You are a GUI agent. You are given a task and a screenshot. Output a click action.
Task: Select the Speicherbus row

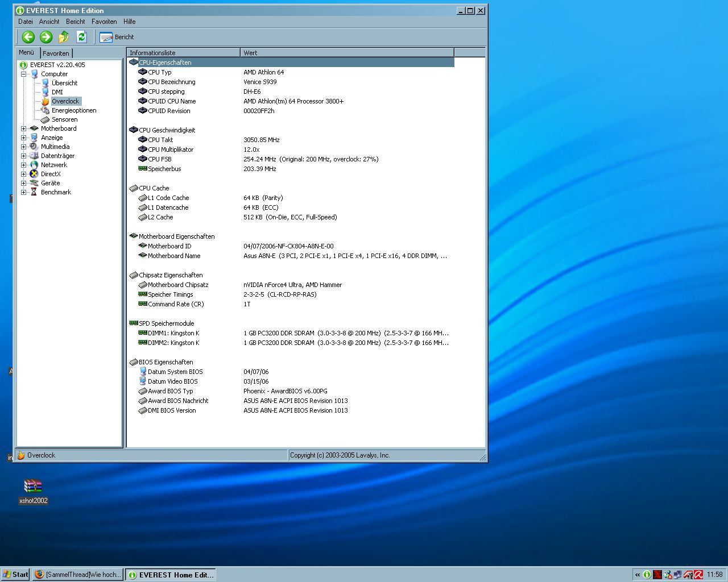pos(291,169)
